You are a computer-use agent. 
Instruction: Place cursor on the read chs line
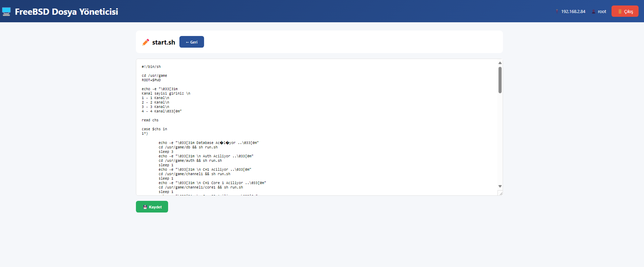(x=150, y=120)
